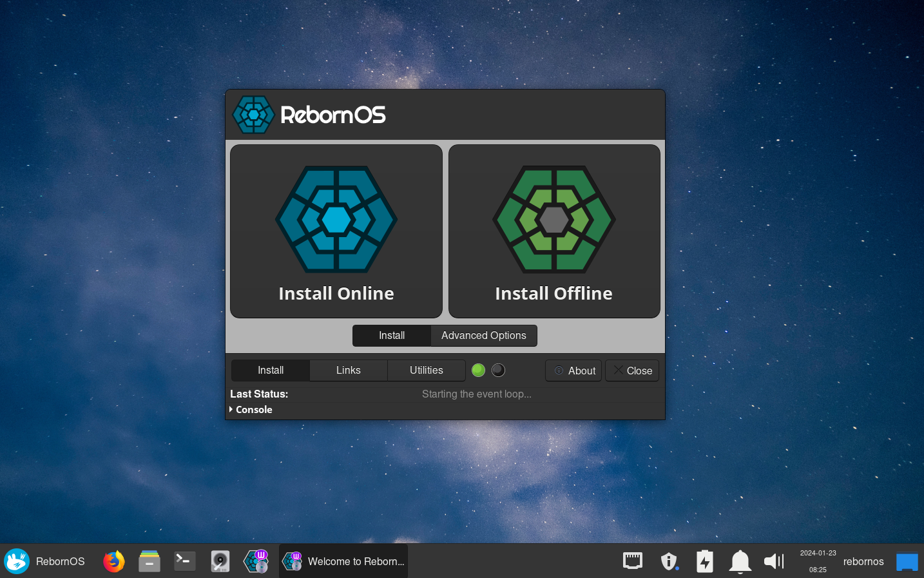Show notifications via the bell icon
This screenshot has width=924, height=578.
(740, 561)
